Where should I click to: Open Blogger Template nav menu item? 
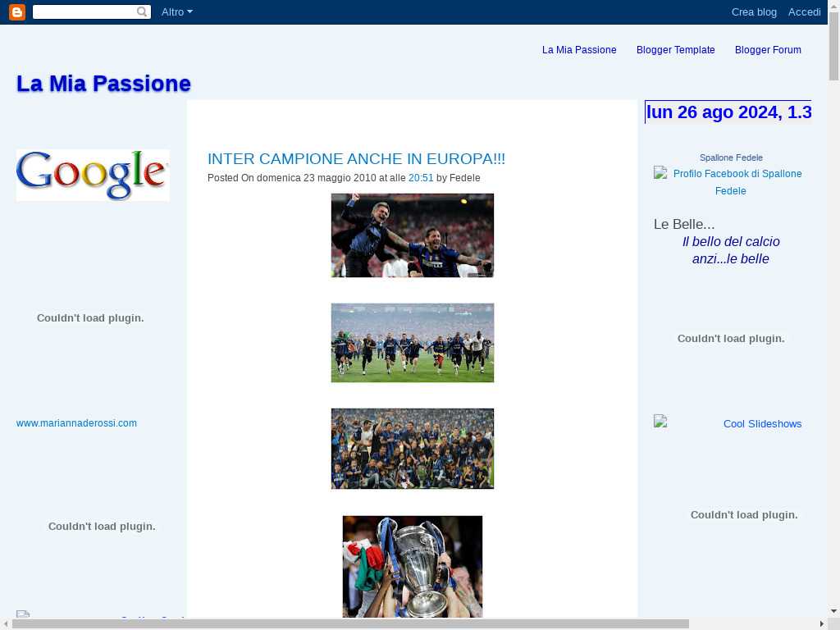pyautogui.click(x=676, y=50)
